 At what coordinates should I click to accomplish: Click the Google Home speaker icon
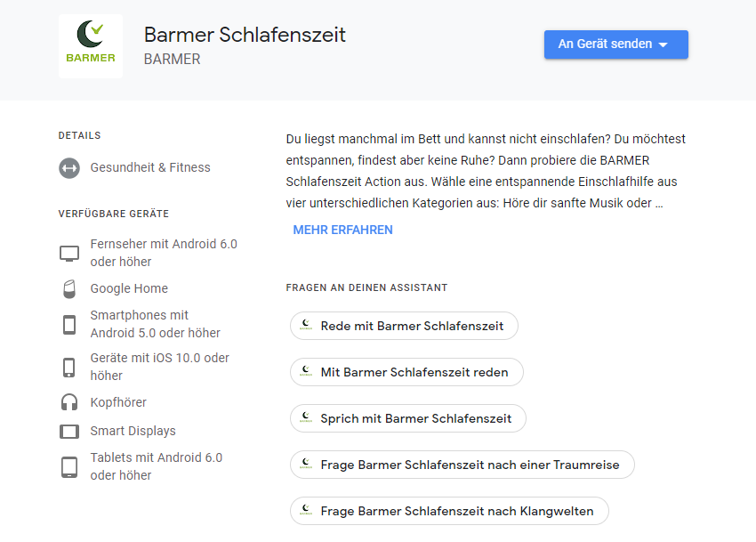tap(69, 289)
